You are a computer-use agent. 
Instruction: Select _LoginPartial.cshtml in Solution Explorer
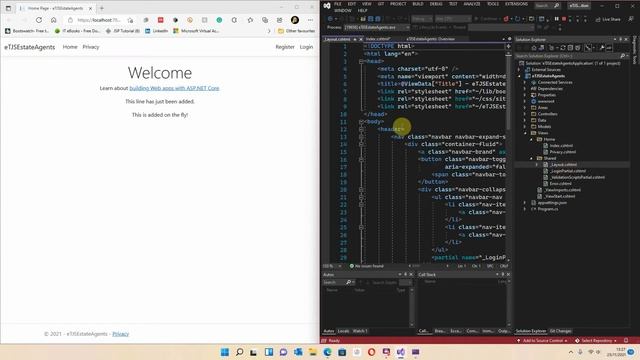tap(568, 171)
